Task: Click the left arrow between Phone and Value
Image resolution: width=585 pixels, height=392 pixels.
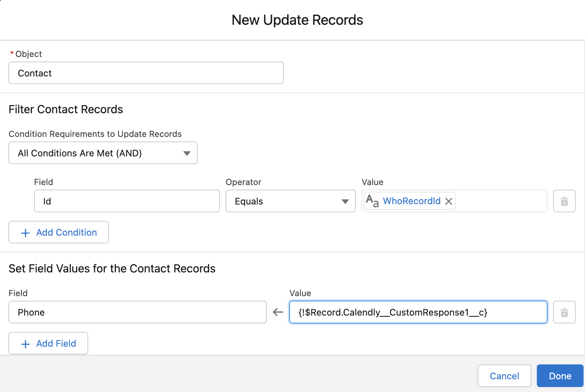Action: pos(278,312)
